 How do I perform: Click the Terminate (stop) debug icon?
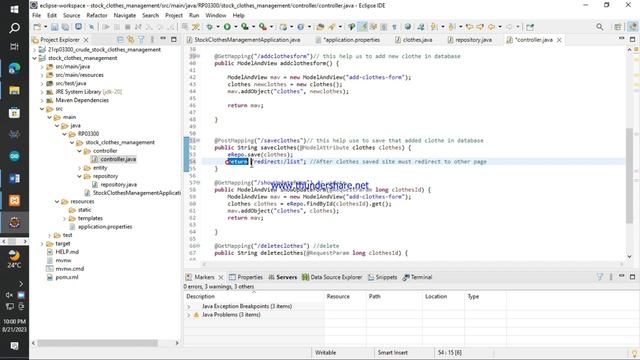(x=127, y=27)
